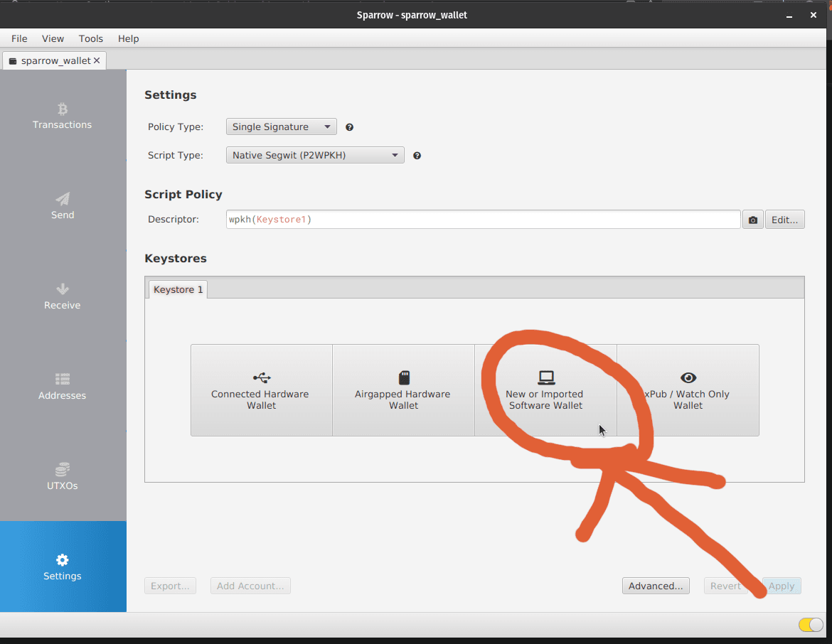This screenshot has width=832, height=644.
Task: Click the Script Type help icon
Action: 417,156
